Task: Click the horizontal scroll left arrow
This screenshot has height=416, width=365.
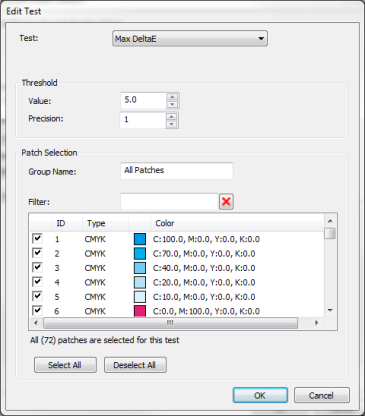Action: pyautogui.click(x=36, y=323)
